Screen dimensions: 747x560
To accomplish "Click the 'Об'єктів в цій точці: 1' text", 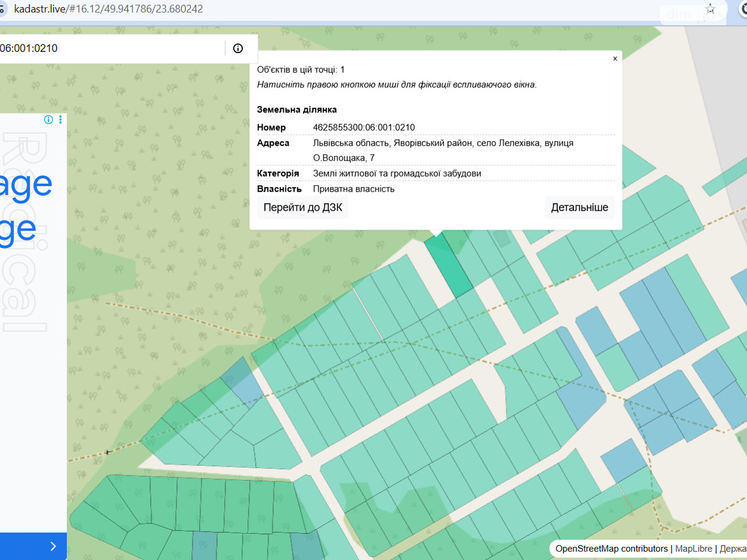I will point(301,70).
